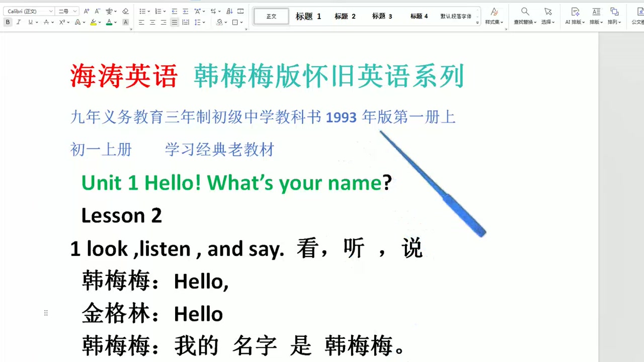
Task: Click the clear formatting eraser icon
Action: (x=125, y=11)
